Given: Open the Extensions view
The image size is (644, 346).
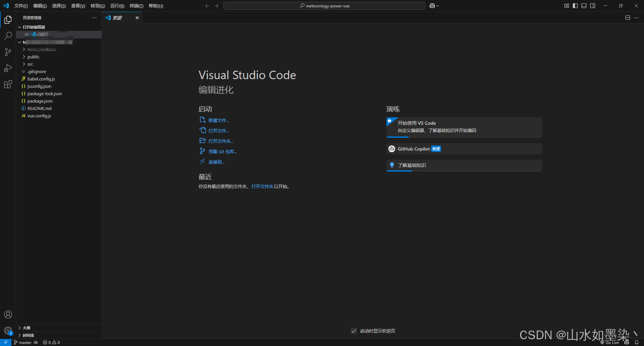Looking at the screenshot, I should 8,84.
